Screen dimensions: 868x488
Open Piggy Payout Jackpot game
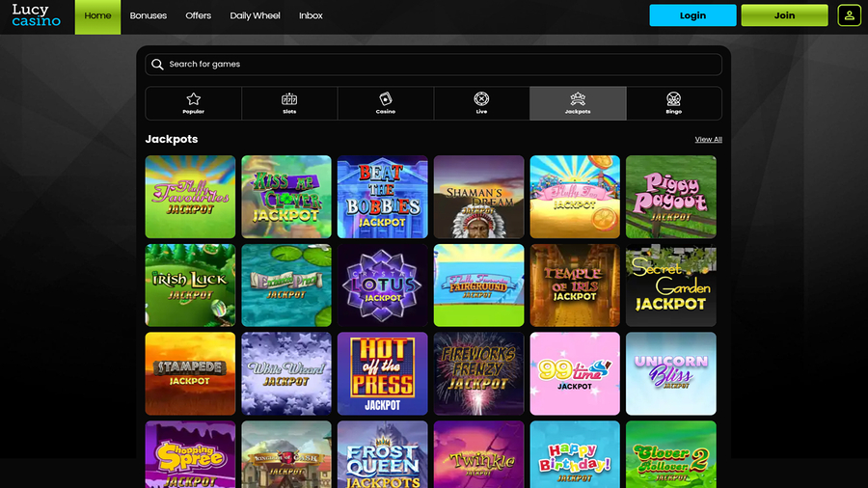[671, 197]
